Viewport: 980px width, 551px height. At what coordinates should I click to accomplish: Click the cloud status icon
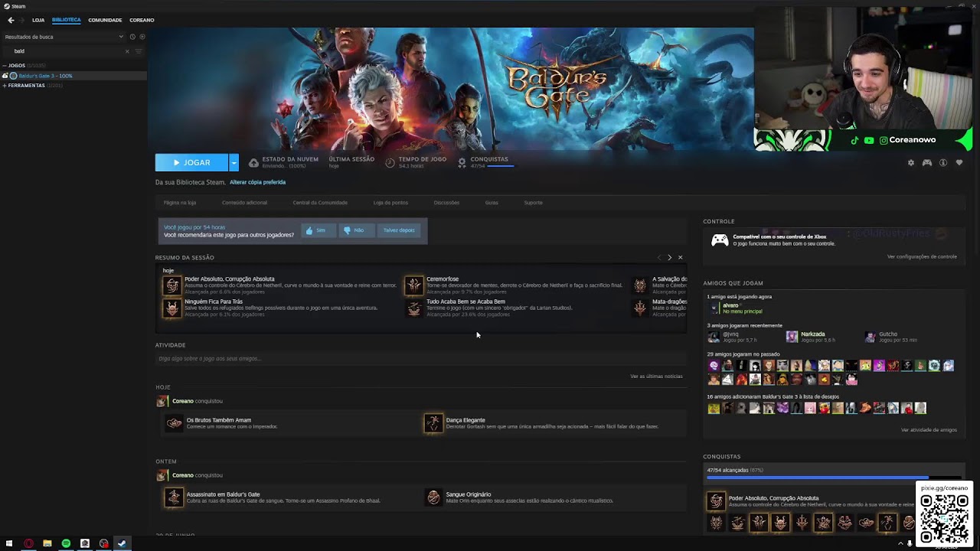[253, 162]
